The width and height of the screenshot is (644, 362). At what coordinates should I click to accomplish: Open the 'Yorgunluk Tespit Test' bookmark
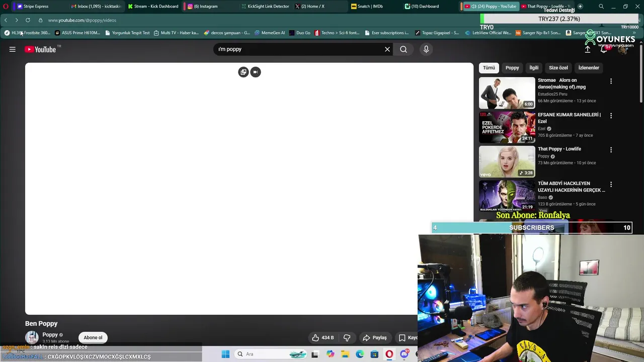click(x=127, y=33)
